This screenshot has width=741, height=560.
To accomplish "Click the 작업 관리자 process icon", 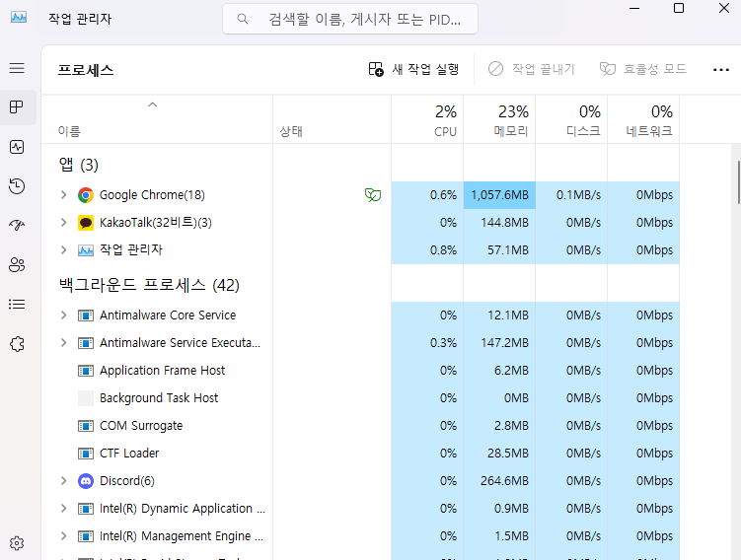I will [x=86, y=250].
